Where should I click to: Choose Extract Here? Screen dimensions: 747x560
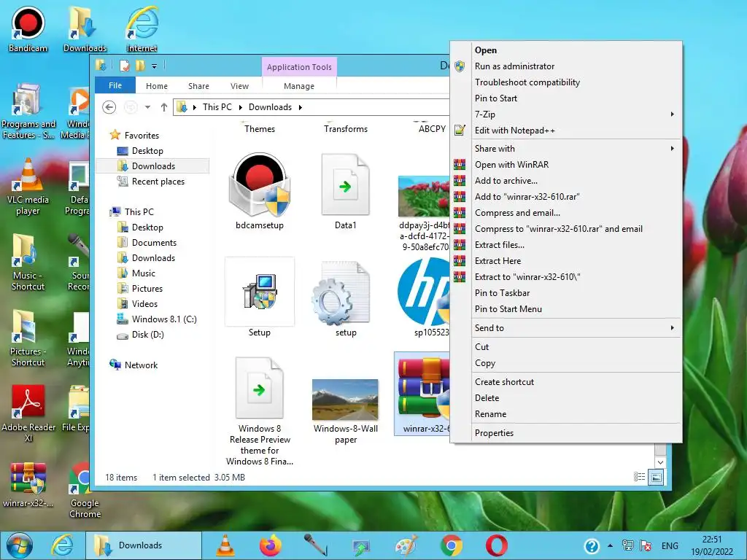pyautogui.click(x=566, y=261)
